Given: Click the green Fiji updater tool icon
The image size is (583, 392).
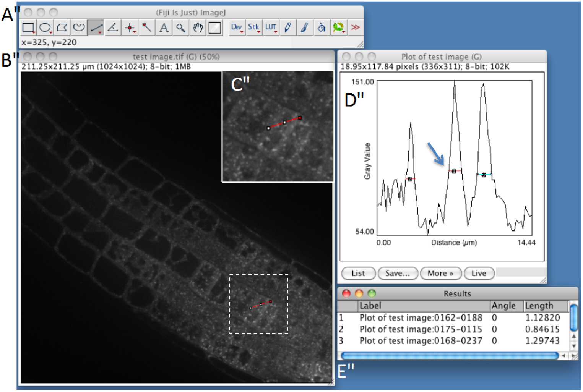Looking at the screenshot, I should click(338, 28).
